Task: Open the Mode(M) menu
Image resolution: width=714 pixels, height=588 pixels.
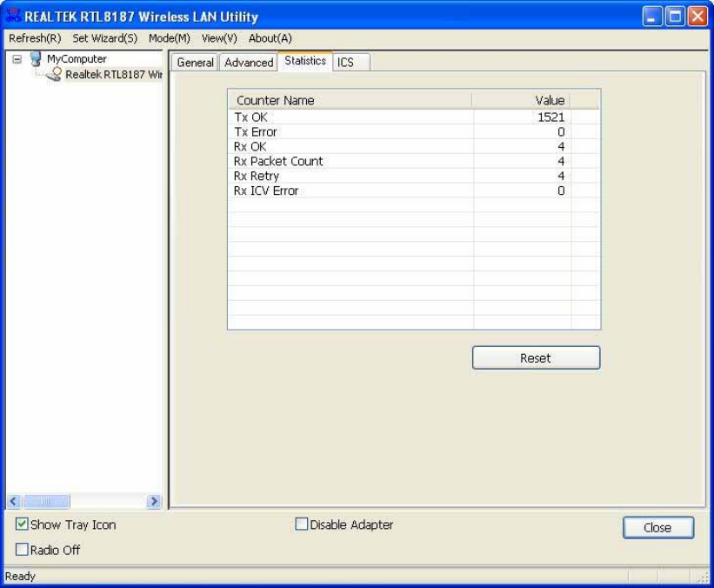Action: click(170, 38)
